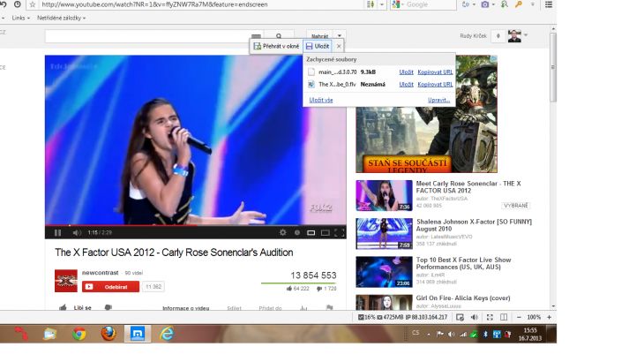Image resolution: width=644 pixels, height=362 pixels.
Task: Bookmark page with the star icon
Action: coord(33,4)
